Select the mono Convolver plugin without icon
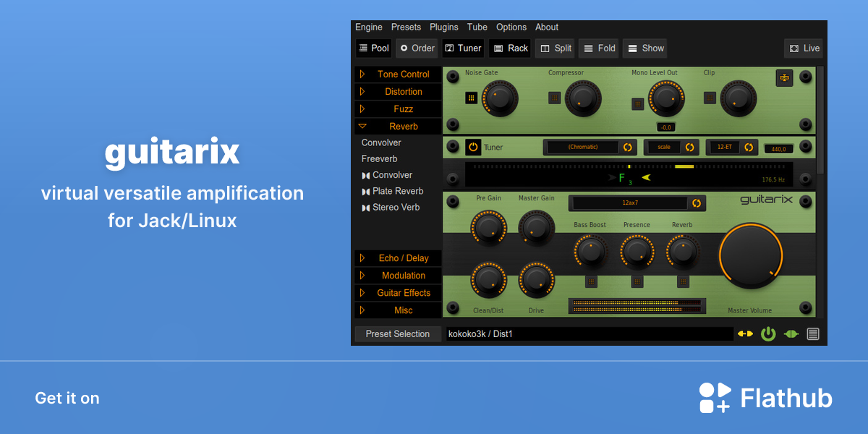Screen dimensions: 868x434 point(381,142)
